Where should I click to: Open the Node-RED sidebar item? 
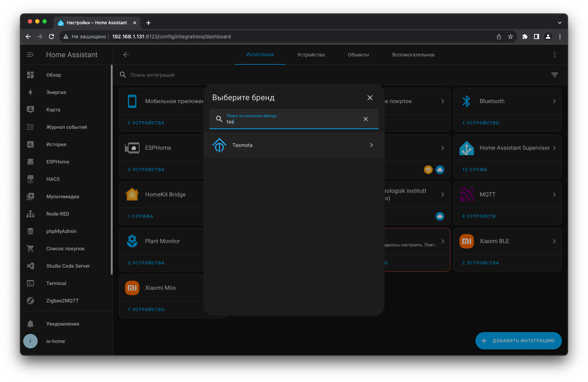point(58,214)
